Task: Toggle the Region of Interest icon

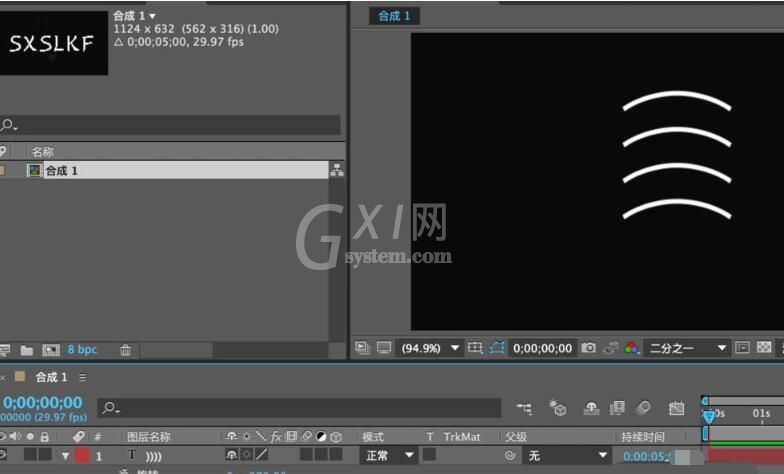Action: click(x=742, y=348)
